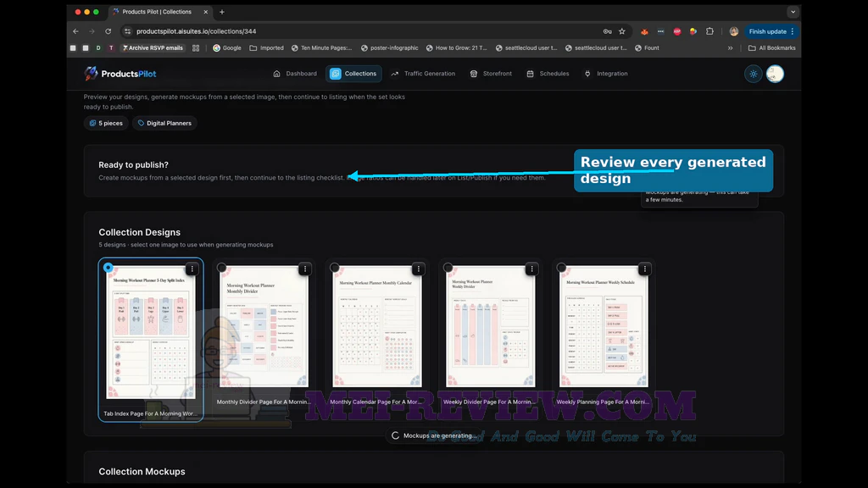The height and width of the screenshot is (488, 868).
Task: Click the site info icon in address bar
Action: [x=127, y=31]
